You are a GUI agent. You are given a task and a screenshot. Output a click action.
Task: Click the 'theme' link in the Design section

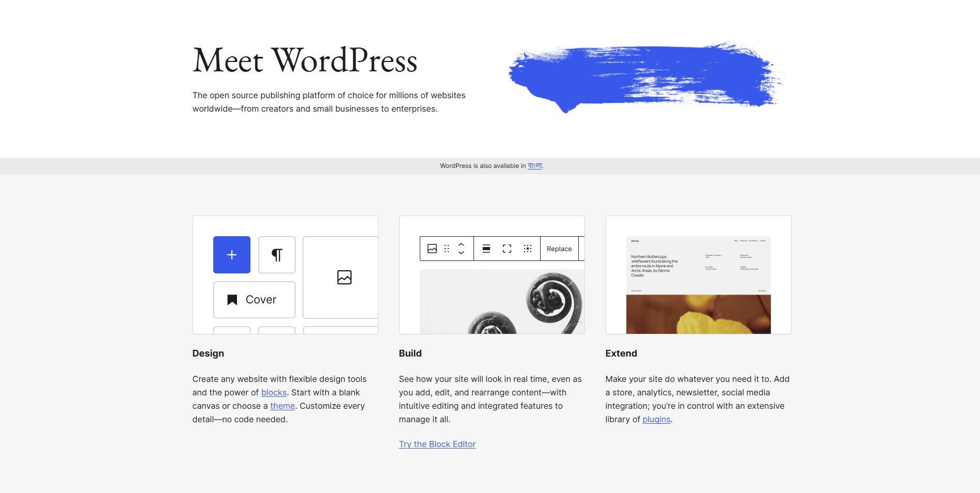(282, 406)
